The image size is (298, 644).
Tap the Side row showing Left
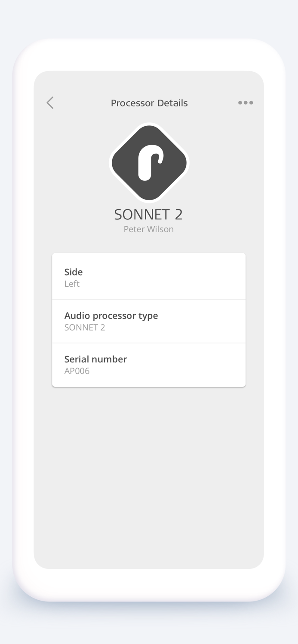tap(149, 277)
